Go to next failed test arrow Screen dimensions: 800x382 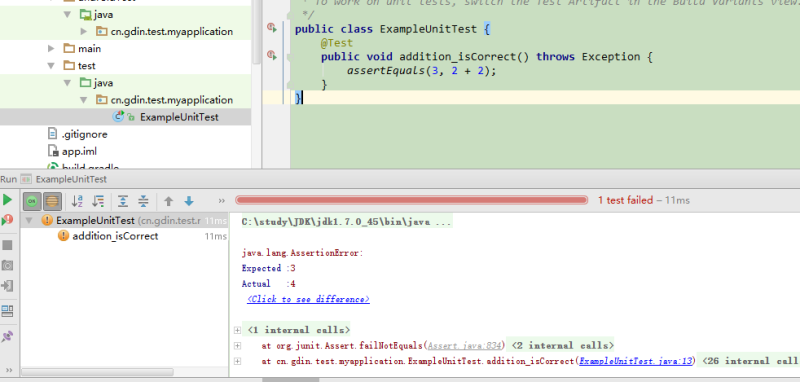coord(189,201)
